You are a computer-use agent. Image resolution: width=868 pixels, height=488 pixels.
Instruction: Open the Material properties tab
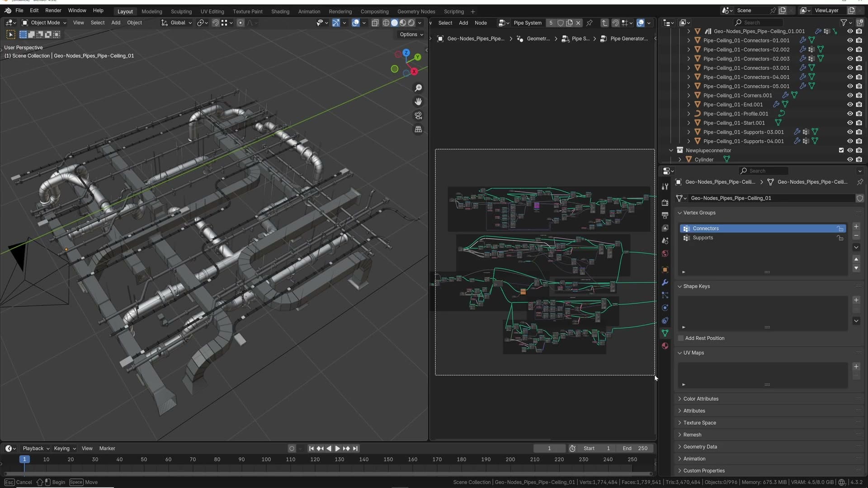[665, 346]
